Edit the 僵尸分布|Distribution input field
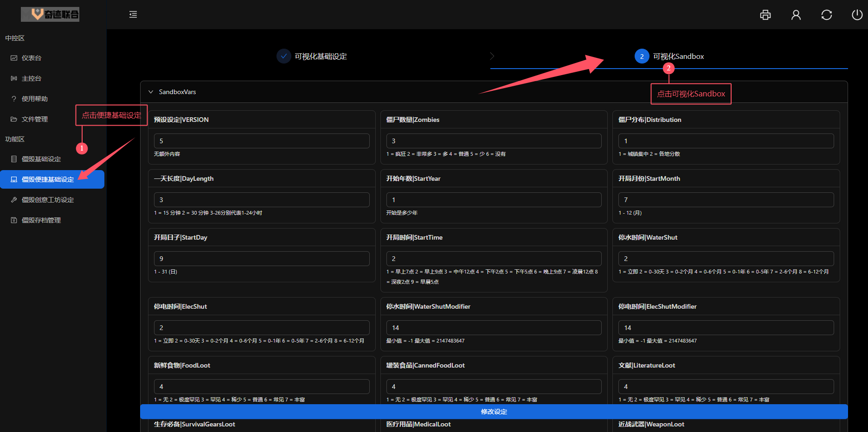Viewport: 868px width, 432px height. point(726,141)
